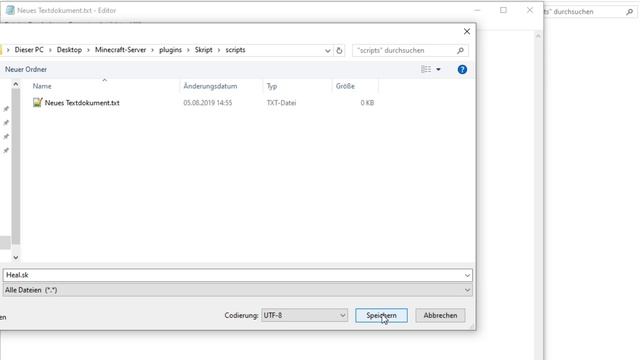Screen dimensions: 640x360
Task: Click the first pin icon in navigation pane
Action: [x=6, y=109]
